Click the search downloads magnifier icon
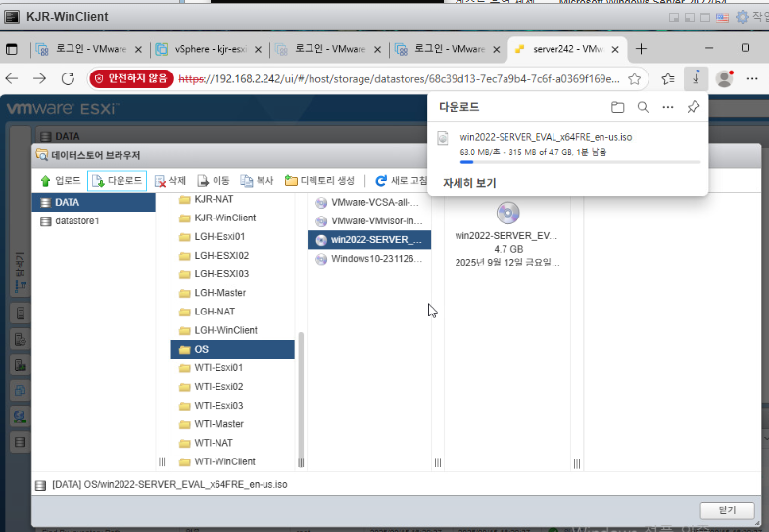 tap(643, 107)
